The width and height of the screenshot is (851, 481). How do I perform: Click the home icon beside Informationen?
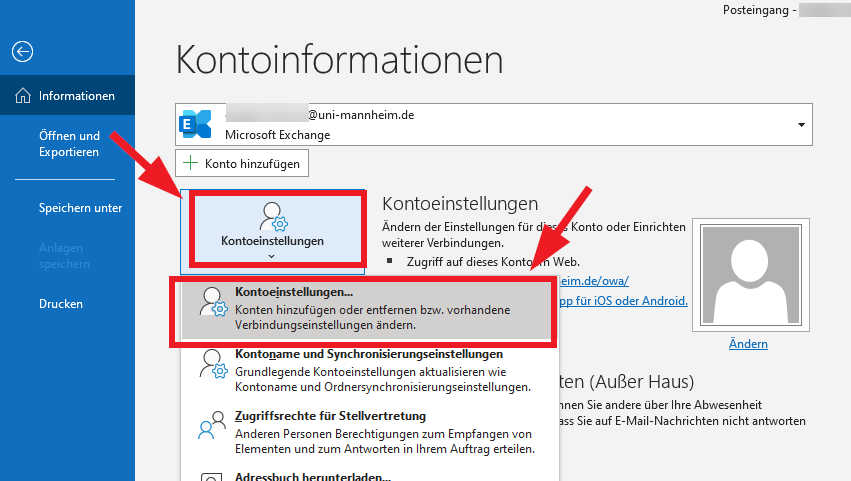coord(23,96)
